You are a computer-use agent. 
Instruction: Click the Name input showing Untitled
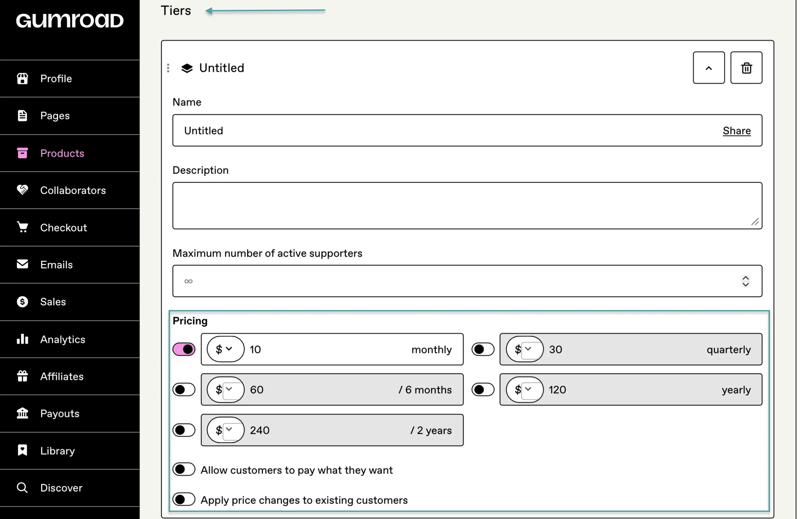(x=467, y=130)
